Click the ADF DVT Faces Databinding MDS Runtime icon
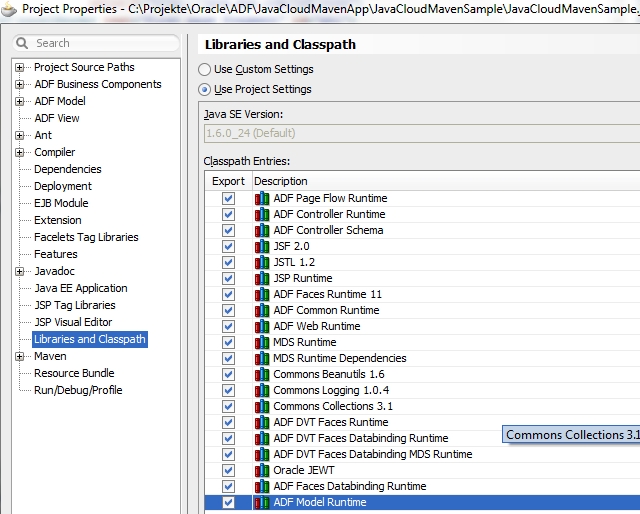Viewport: 640px width, 514px height. [x=262, y=454]
